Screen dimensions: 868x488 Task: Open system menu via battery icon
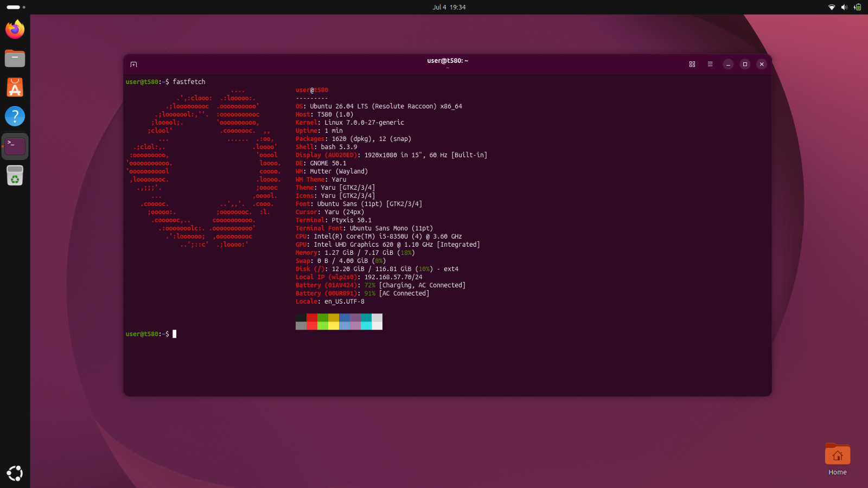click(857, 7)
